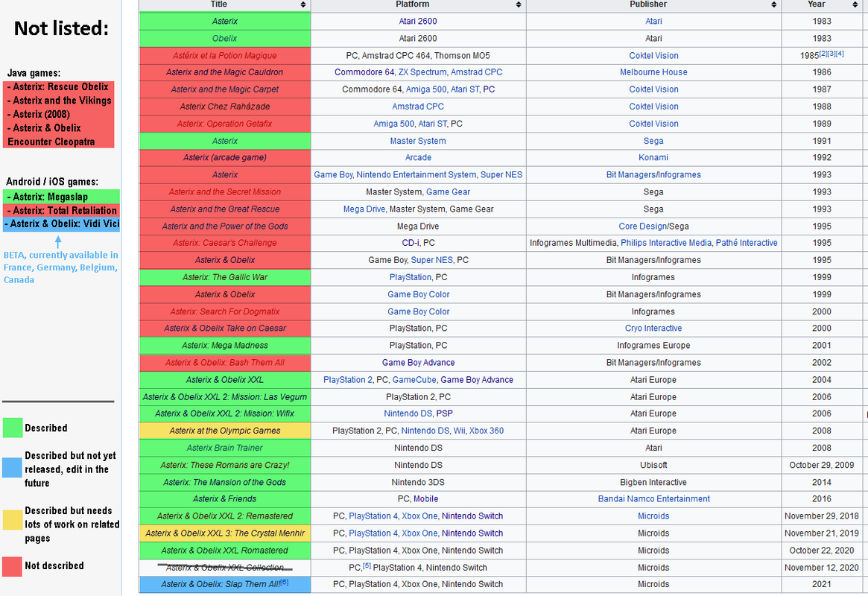This screenshot has width=868, height=596.
Task: Open the ZX Spectrum platform link
Action: coord(422,72)
